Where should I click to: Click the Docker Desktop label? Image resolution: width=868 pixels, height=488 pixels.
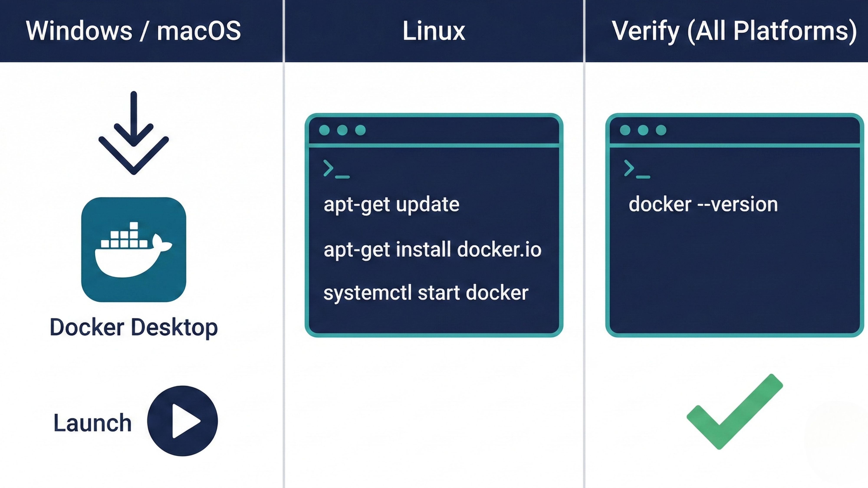(x=133, y=327)
